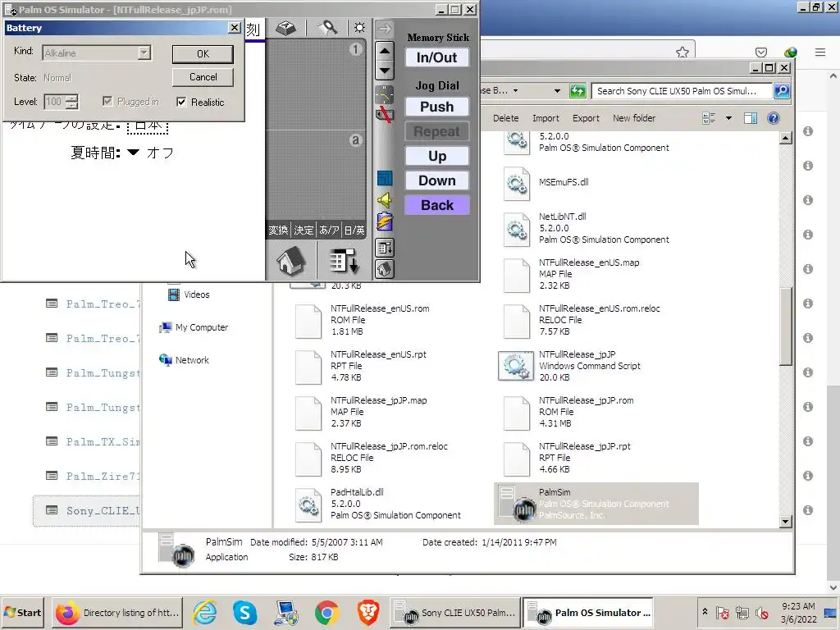Click New folder in the file dialog toolbar

634,118
